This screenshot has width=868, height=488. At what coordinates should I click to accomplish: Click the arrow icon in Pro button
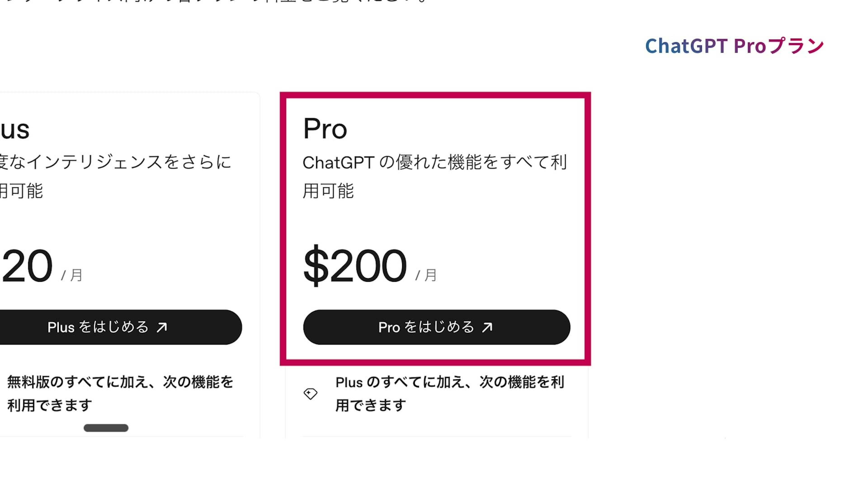[x=487, y=327]
